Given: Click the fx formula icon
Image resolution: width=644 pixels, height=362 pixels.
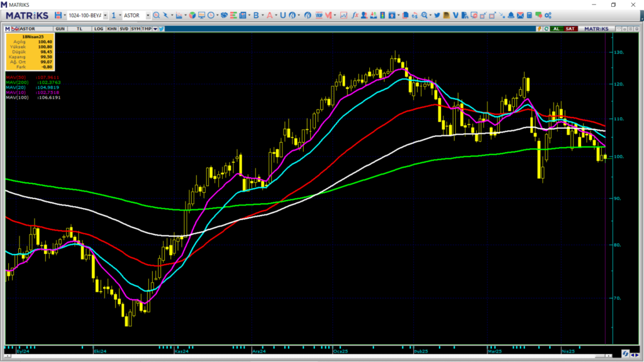Looking at the screenshot, I should coord(355,15).
